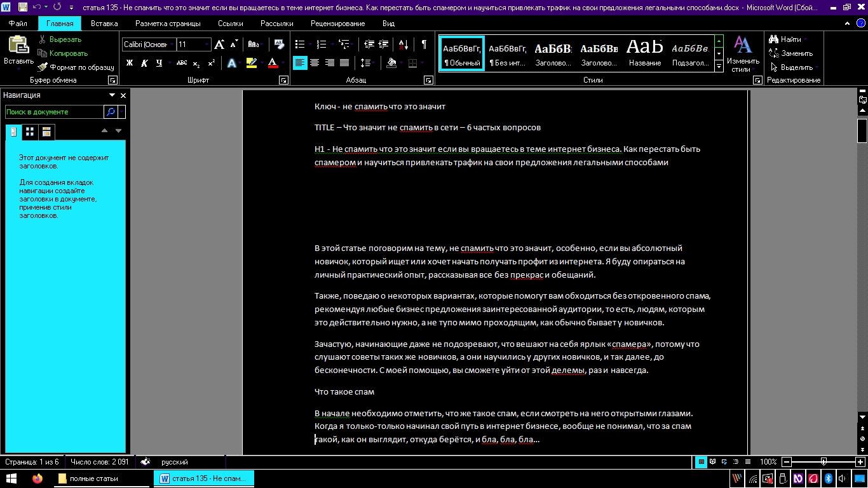Screen dimensions: 868x488
Task: Expand styles gallery more arrow
Action: [719, 65]
